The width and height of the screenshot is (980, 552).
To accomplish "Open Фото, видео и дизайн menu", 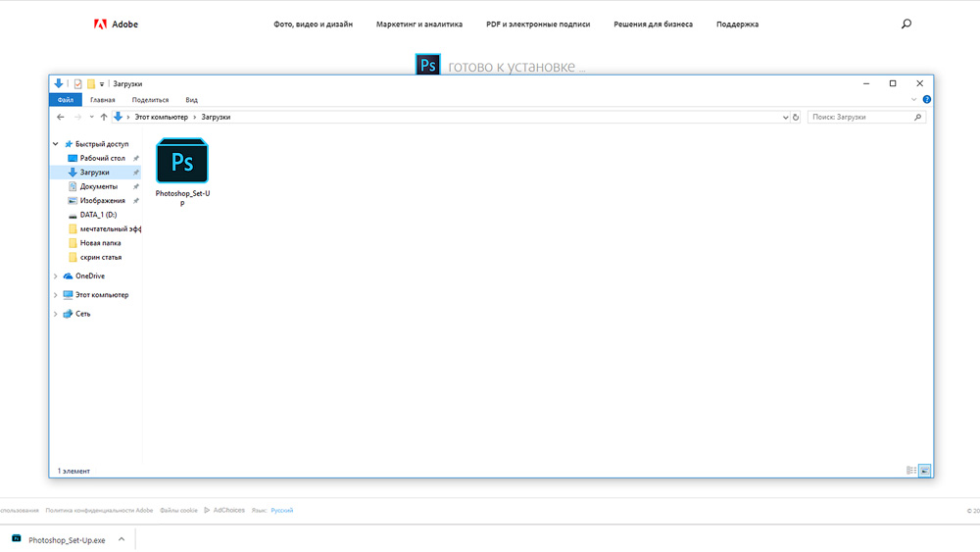I will (314, 25).
